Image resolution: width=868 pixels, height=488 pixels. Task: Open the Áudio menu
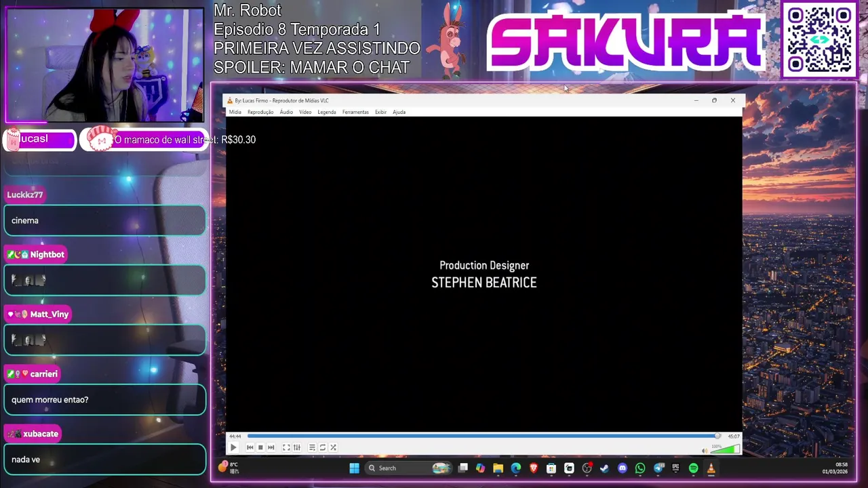(x=286, y=112)
